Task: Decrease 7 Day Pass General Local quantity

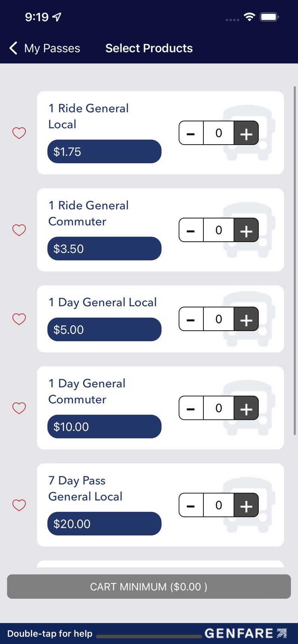Action: [191, 505]
